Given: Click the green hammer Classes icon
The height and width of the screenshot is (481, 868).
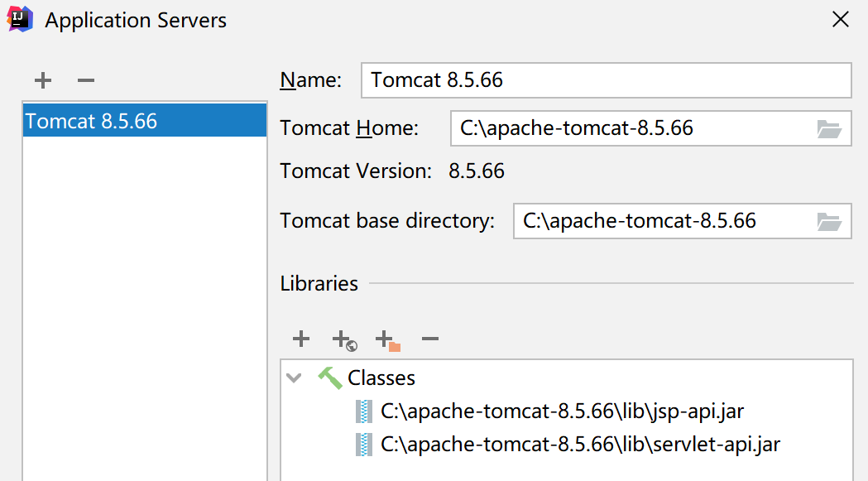Looking at the screenshot, I should coord(329,378).
